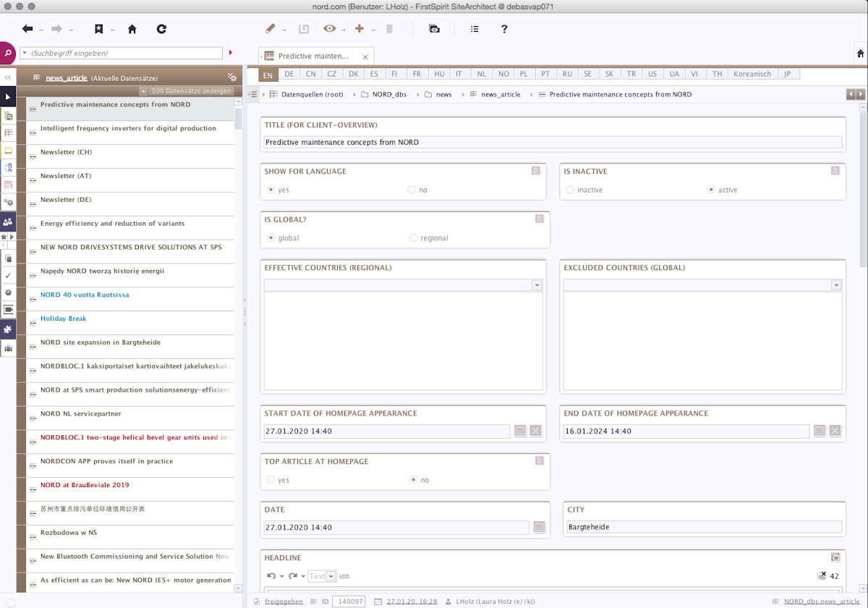Click the bookmark icon in the toolbar
The width and height of the screenshot is (868, 608).
click(x=99, y=29)
